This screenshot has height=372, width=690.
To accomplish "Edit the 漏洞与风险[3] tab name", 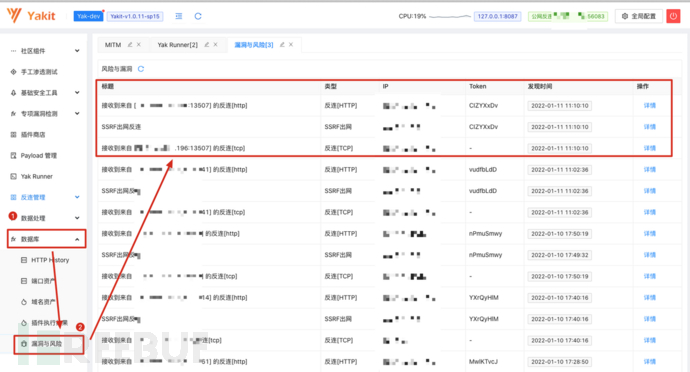I will pos(282,44).
